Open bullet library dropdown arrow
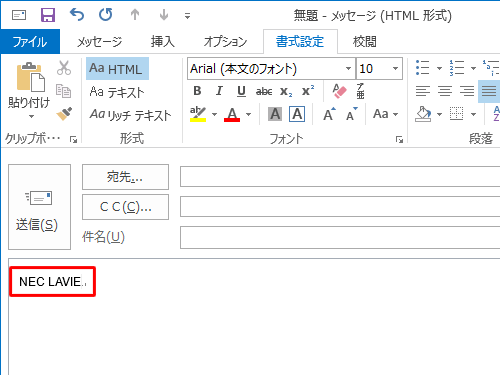 440,68
